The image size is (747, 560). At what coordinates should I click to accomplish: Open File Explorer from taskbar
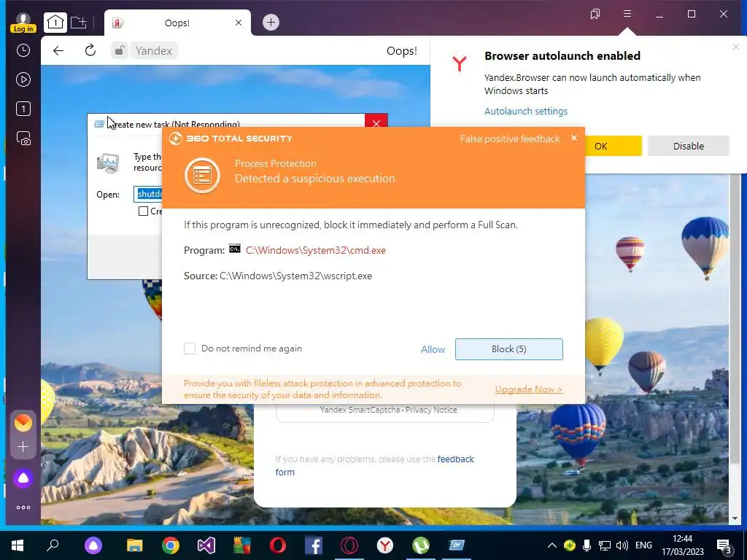point(135,545)
